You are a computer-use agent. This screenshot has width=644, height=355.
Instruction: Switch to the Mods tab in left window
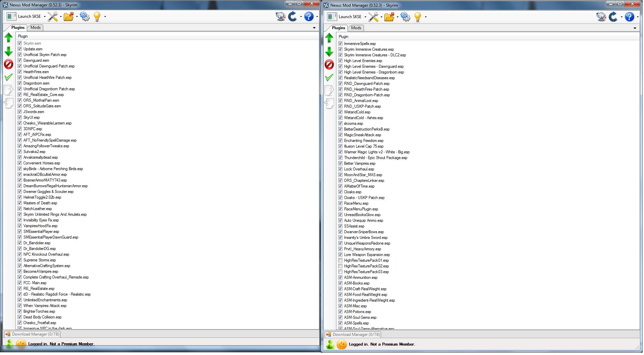(36, 28)
